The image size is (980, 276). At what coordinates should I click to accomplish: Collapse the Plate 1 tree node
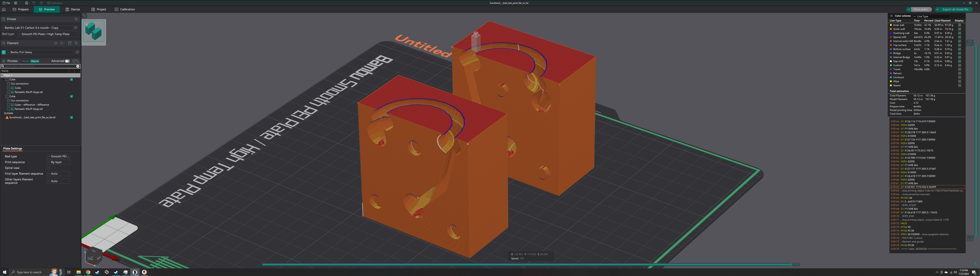click(x=2, y=76)
